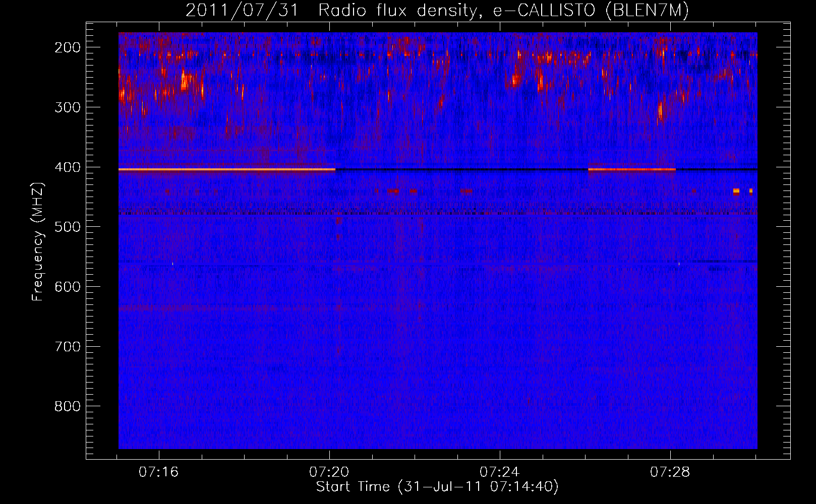Screen dimensions: 816x504
Task: Select the 400 frequency tick label
Action: point(67,167)
